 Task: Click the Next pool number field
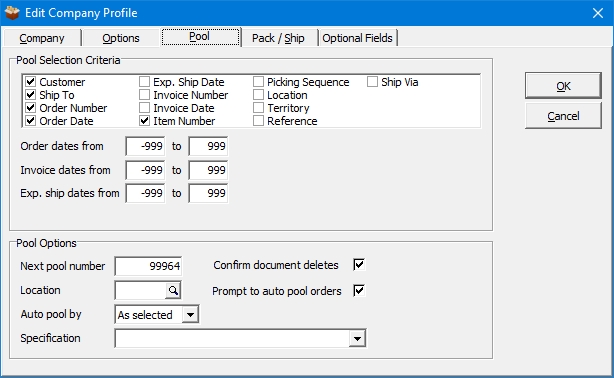tap(148, 266)
